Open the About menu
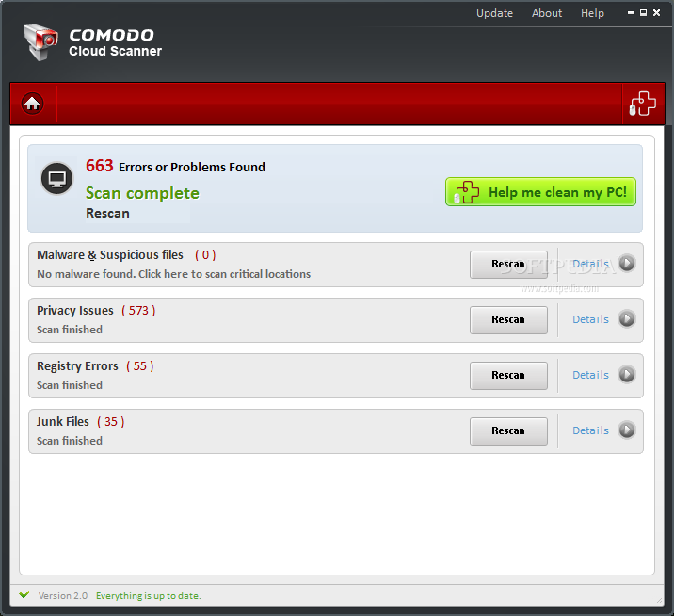 tap(547, 13)
